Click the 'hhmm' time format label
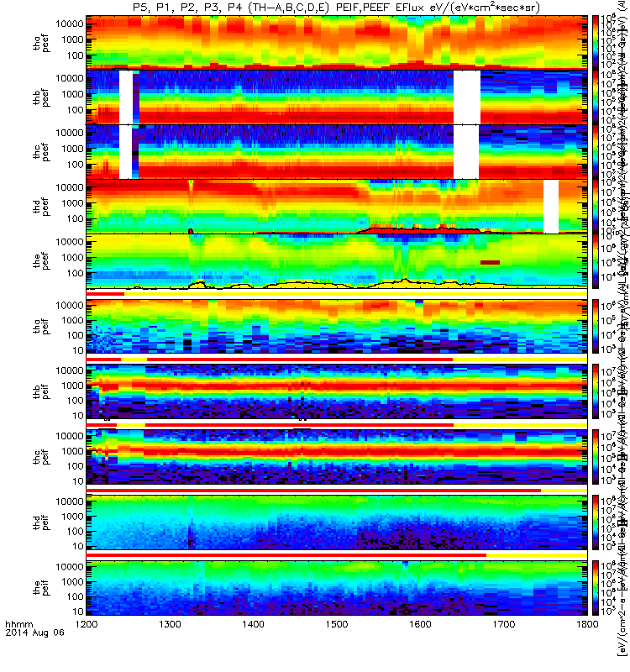 tap(18, 624)
